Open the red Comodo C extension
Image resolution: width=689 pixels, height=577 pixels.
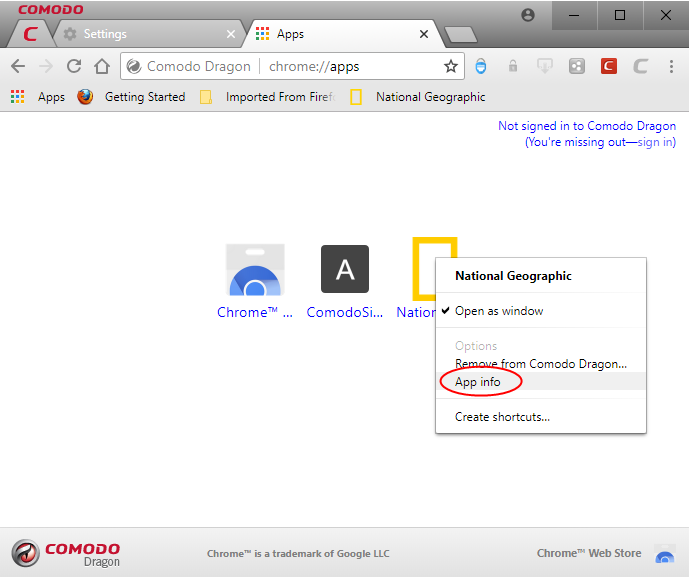609,66
